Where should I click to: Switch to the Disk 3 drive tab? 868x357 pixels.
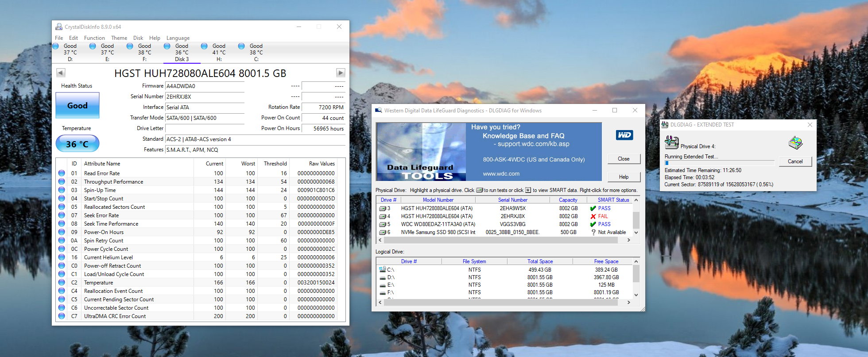182,53
